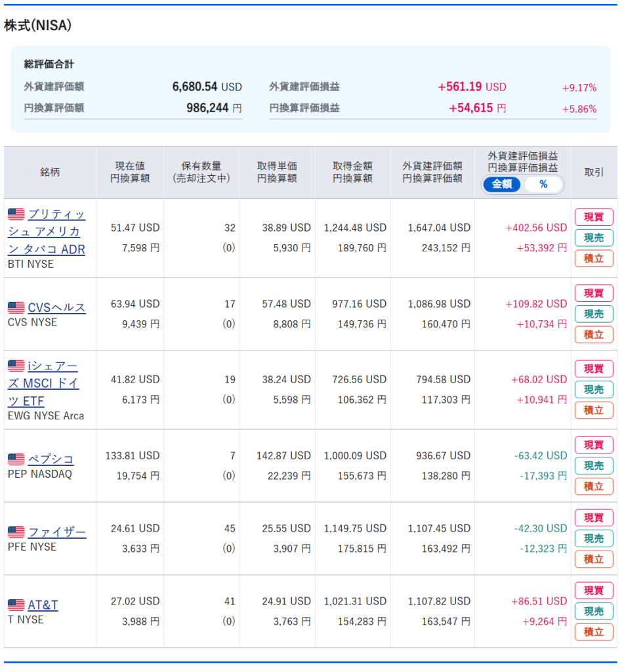Viewport: 624px width, 672px height.
Task: Click 現買 button for BTI row
Action: (594, 217)
